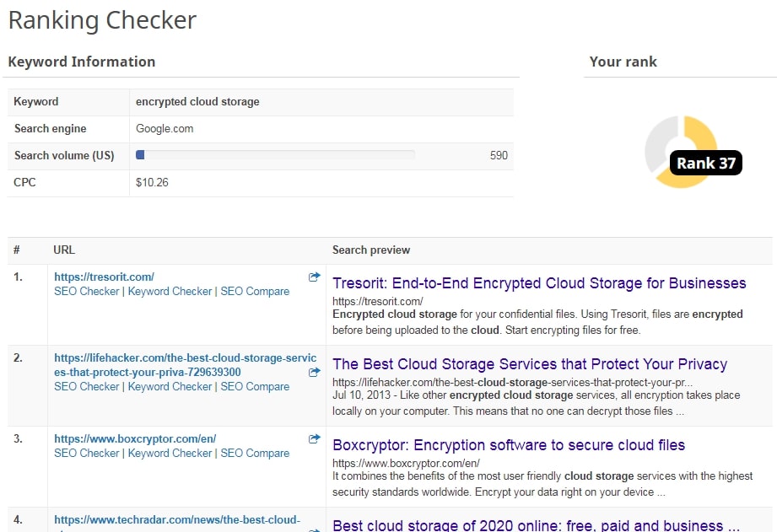This screenshot has height=532, width=777.
Task: Open the tresorit.com external link icon
Action: 314,277
